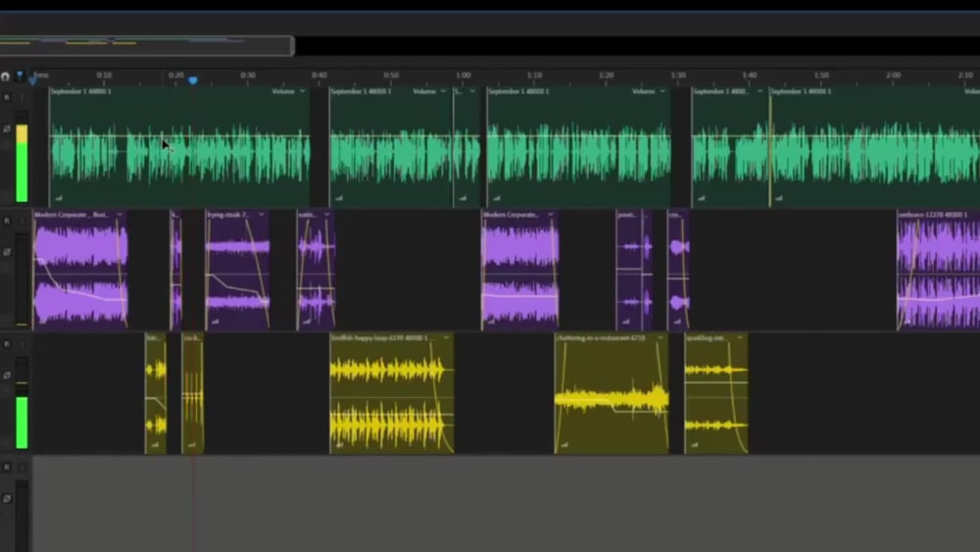Select the frying-steak clip title
This screenshot has width=980, height=552.
coord(227,215)
